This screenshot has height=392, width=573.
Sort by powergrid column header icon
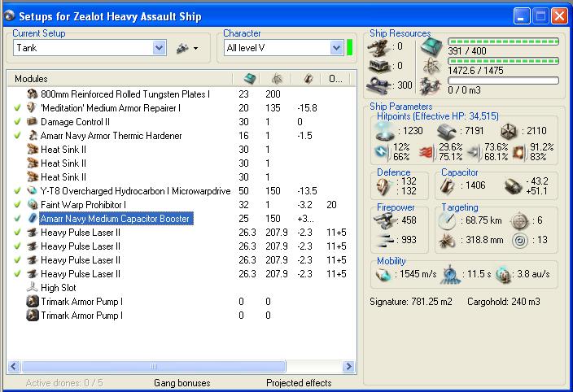click(278, 78)
